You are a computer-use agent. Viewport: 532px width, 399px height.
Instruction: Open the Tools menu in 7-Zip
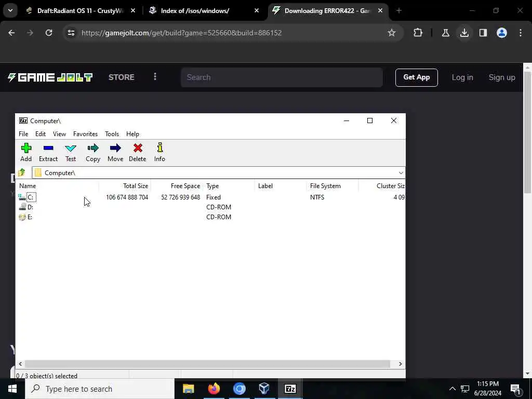click(112, 134)
